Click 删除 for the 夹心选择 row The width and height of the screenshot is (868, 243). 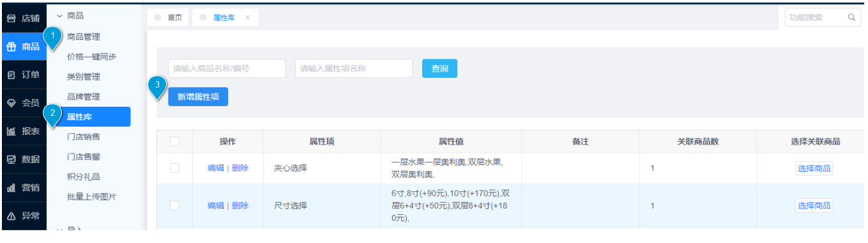tap(240, 168)
